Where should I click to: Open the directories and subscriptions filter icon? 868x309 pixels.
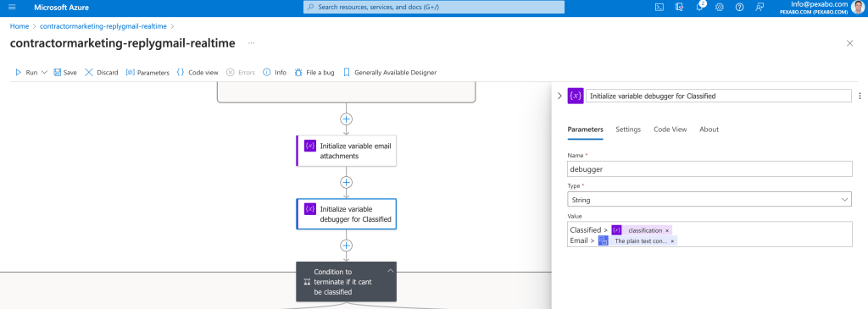click(679, 8)
